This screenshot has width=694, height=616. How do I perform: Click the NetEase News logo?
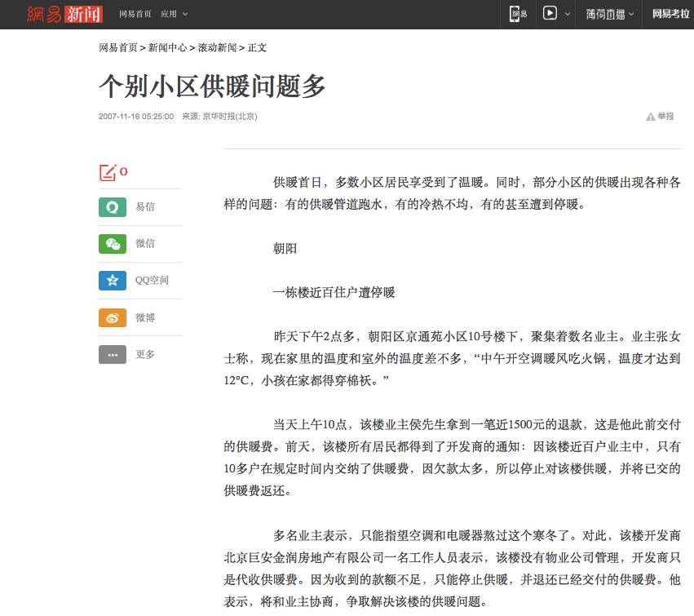tap(64, 14)
